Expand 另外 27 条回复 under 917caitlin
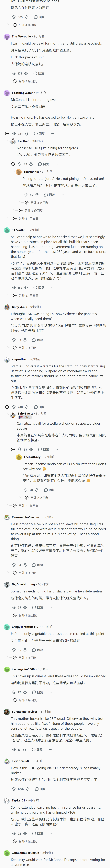110x868 pixels. click(x=26, y=296)
